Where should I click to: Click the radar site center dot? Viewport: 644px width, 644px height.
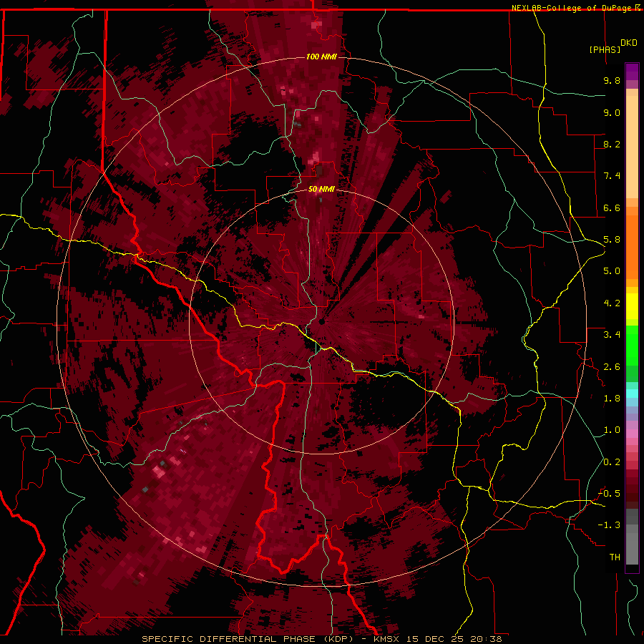tap(322, 322)
